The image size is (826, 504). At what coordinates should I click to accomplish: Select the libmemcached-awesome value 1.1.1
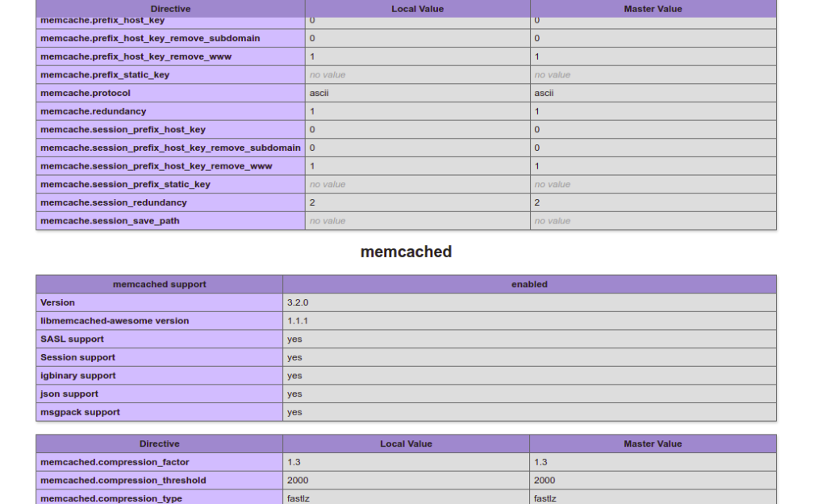298,321
